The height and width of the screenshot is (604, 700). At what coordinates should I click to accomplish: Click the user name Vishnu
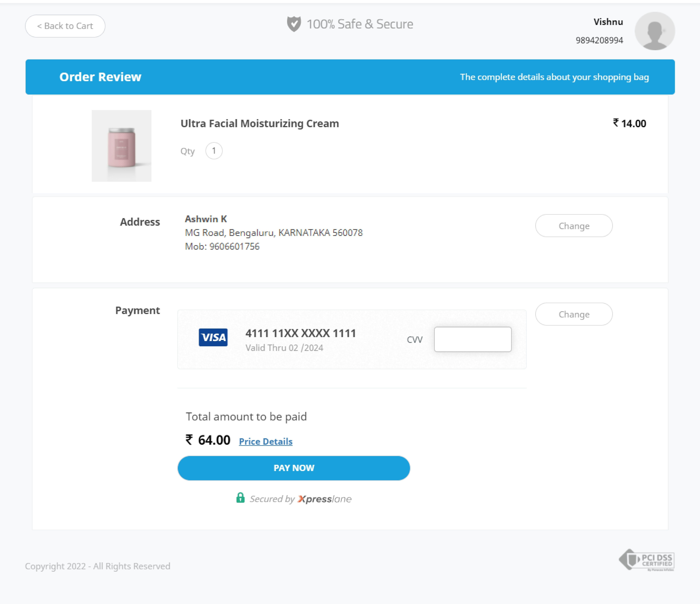point(608,22)
